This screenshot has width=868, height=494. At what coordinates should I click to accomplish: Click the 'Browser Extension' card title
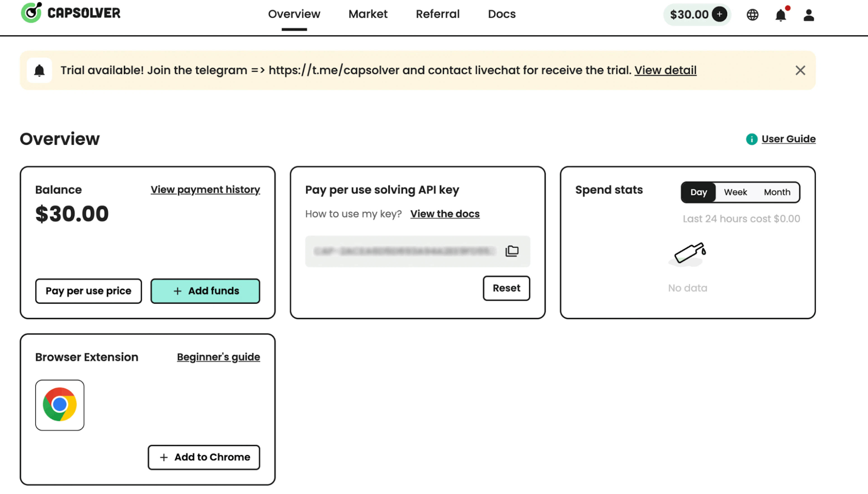pos(87,357)
